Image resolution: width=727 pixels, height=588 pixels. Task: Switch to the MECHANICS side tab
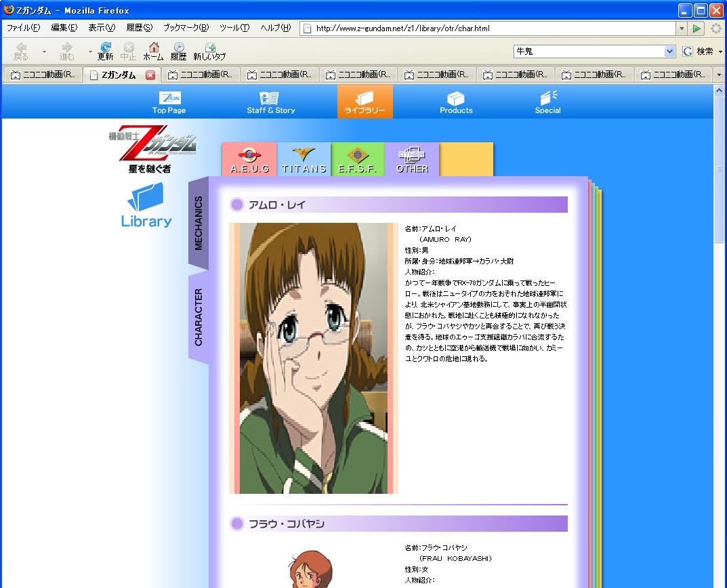pyautogui.click(x=199, y=223)
